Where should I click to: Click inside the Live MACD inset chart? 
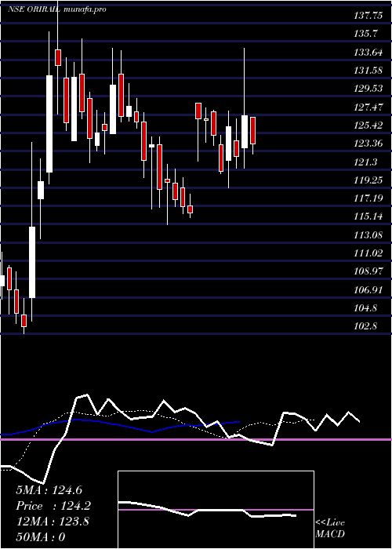click(x=216, y=510)
